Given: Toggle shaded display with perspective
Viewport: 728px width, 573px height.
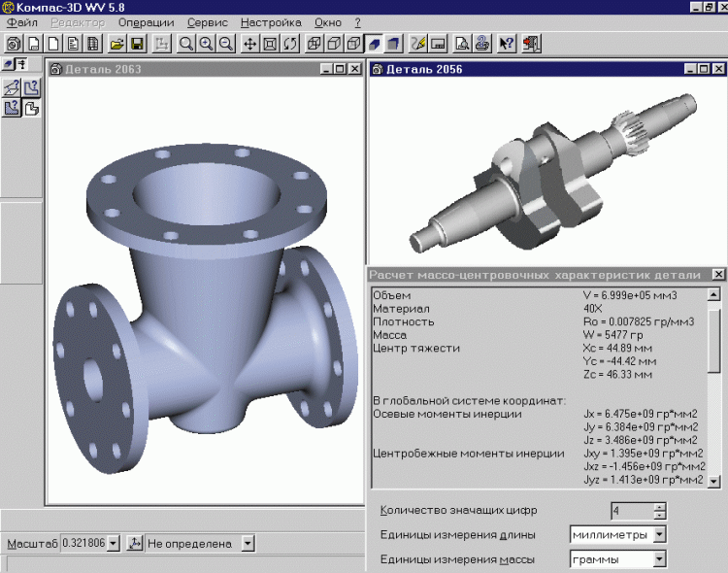Looking at the screenshot, I should coord(394,44).
